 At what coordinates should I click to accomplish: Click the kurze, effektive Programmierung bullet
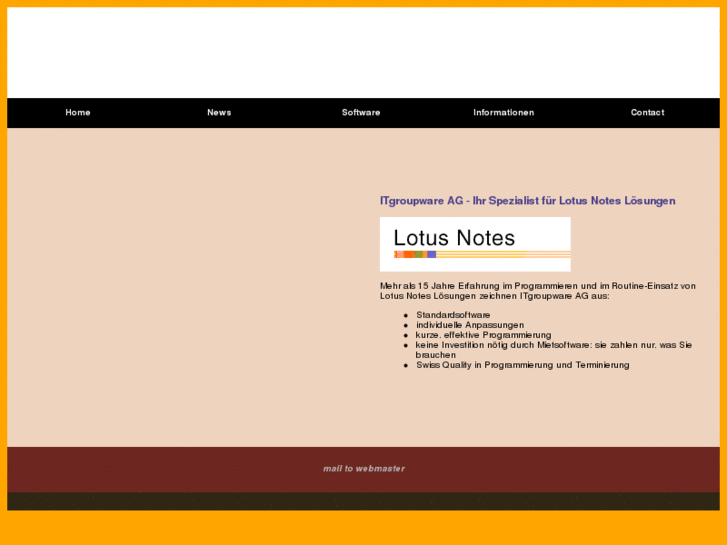483,335
